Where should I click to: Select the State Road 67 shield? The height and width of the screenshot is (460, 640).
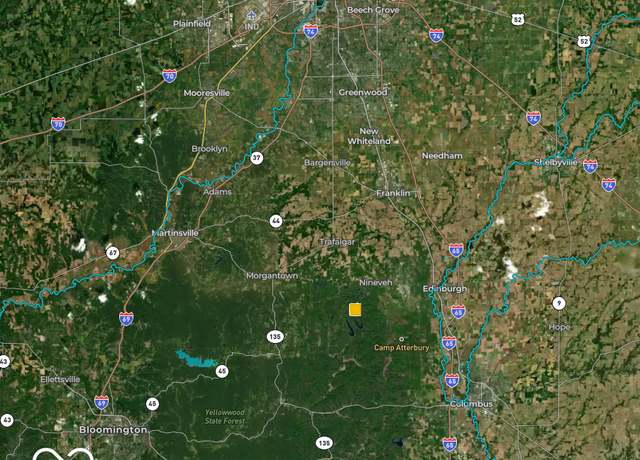113,253
